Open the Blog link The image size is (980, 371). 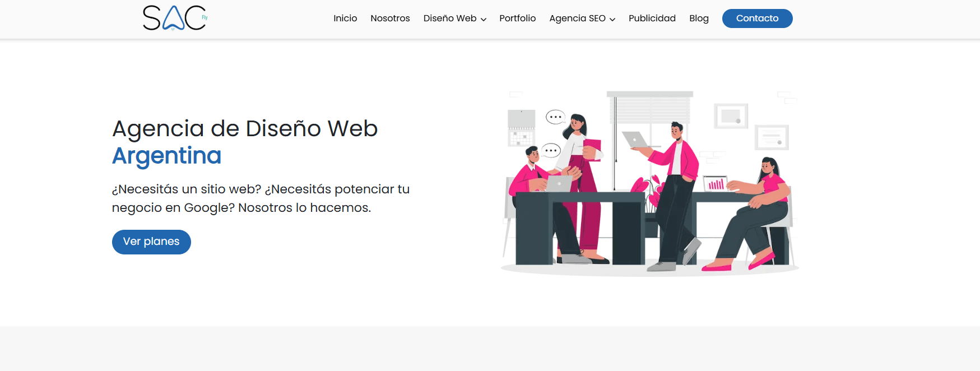coord(699,18)
